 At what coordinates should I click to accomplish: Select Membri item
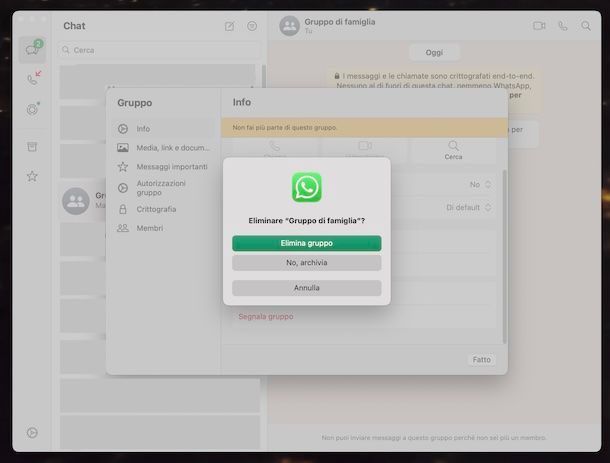pos(163,228)
